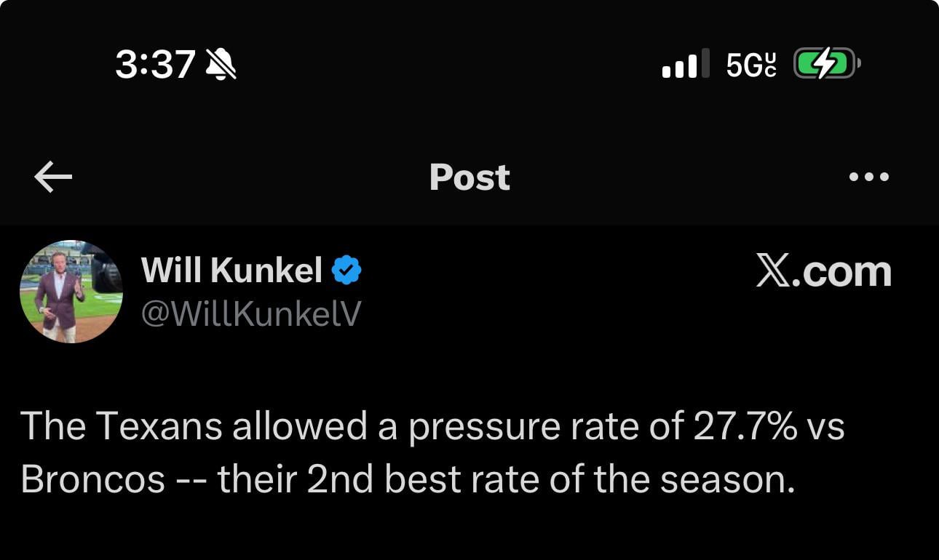Tap the 5G UC network indicator

click(x=751, y=64)
